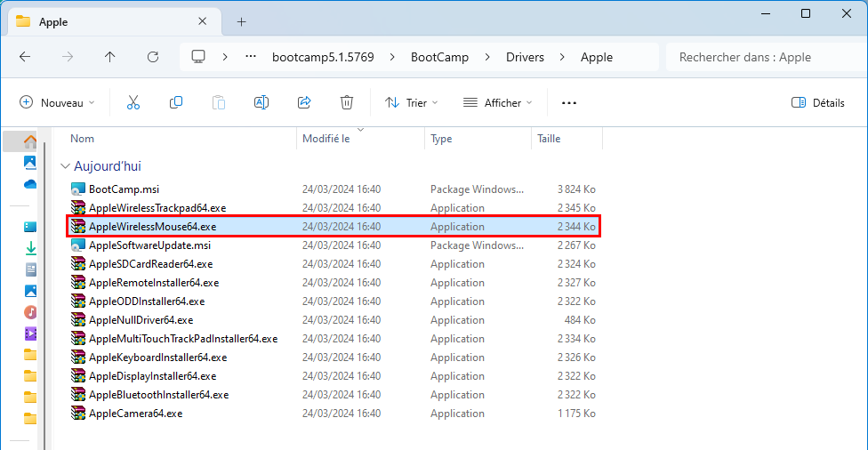The width and height of the screenshot is (868, 450).
Task: Navigate to Drivers breadcrumb folder
Action: (525, 57)
